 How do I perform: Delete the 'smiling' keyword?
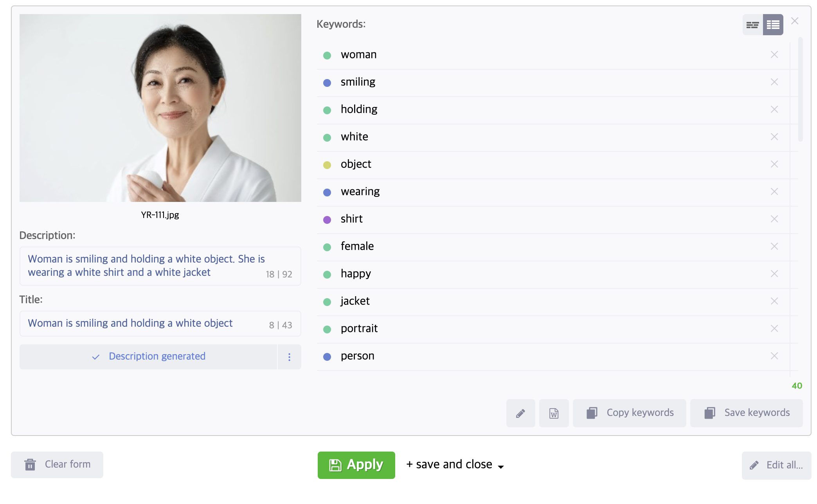coord(774,82)
